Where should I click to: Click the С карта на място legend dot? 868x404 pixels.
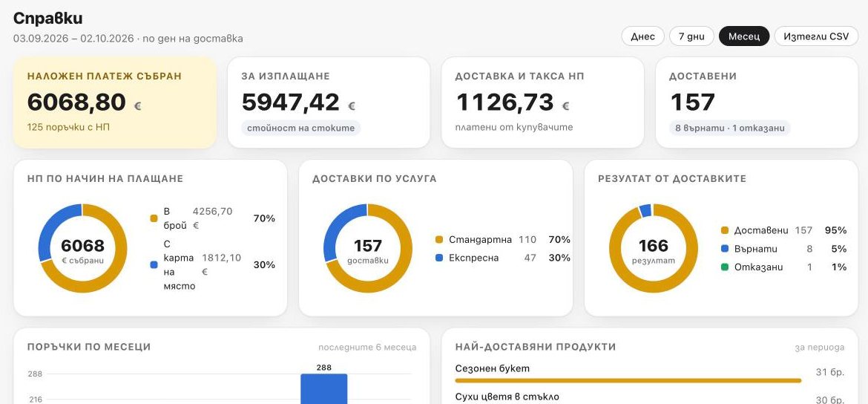pos(154,265)
